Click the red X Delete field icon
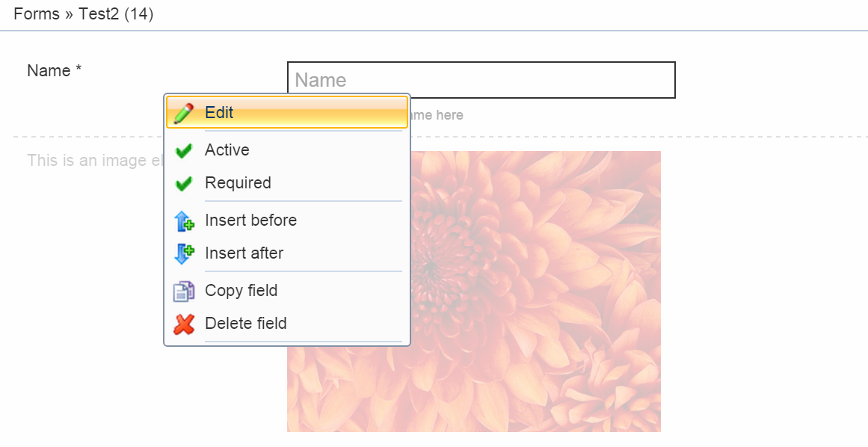This screenshot has width=868, height=447. [183, 324]
